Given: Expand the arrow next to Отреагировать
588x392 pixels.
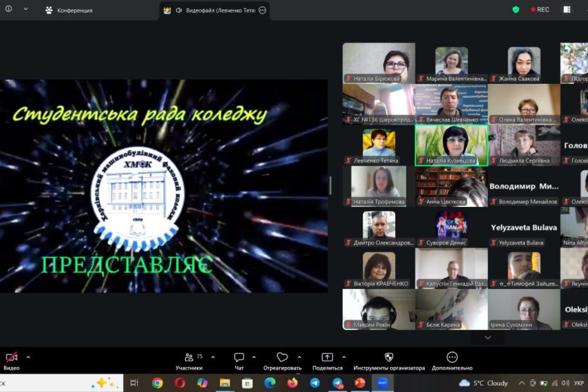Looking at the screenshot, I should tap(300, 357).
